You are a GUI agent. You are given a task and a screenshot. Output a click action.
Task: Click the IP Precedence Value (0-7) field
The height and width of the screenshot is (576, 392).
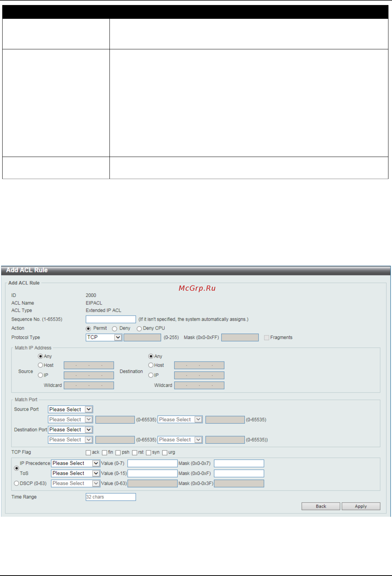tap(152, 463)
